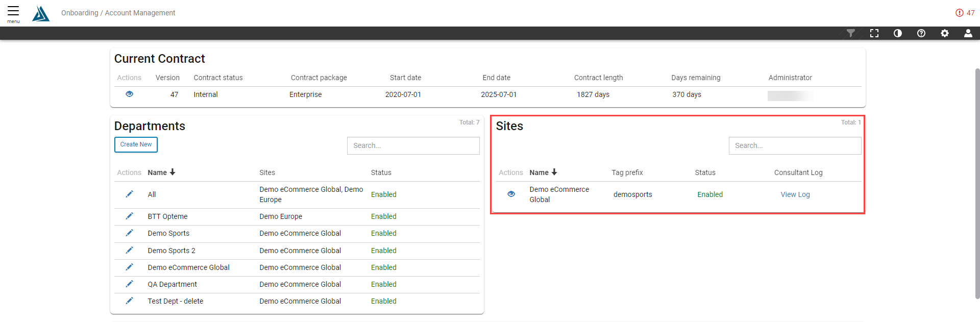
Task: Edit the BTT Opteme department
Action: tap(129, 216)
